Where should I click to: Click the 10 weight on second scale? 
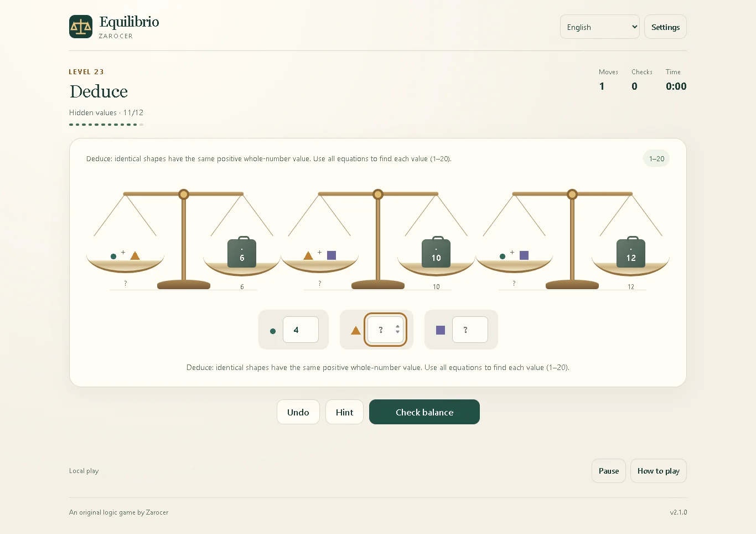[436, 253]
